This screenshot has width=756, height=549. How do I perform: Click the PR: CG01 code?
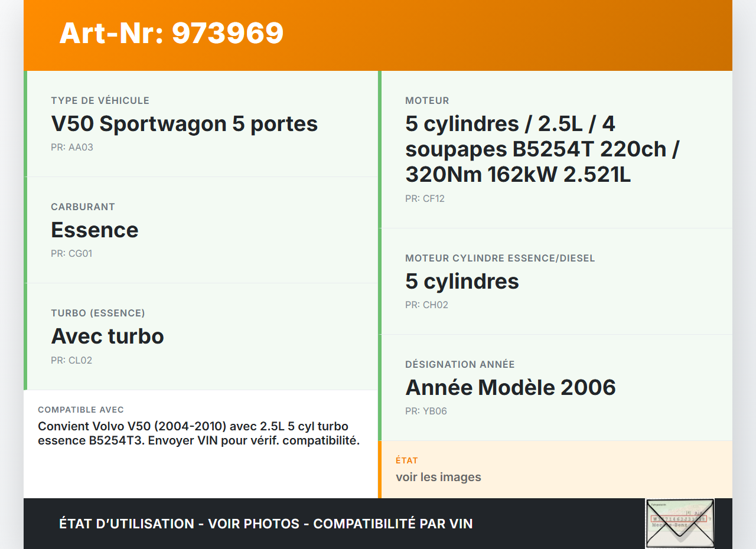(x=71, y=254)
